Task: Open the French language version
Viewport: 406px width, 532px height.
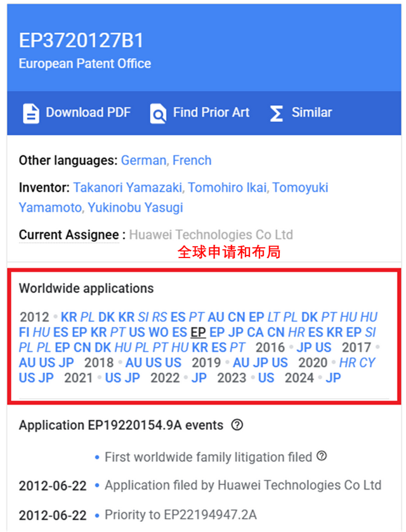Action: coord(192,160)
